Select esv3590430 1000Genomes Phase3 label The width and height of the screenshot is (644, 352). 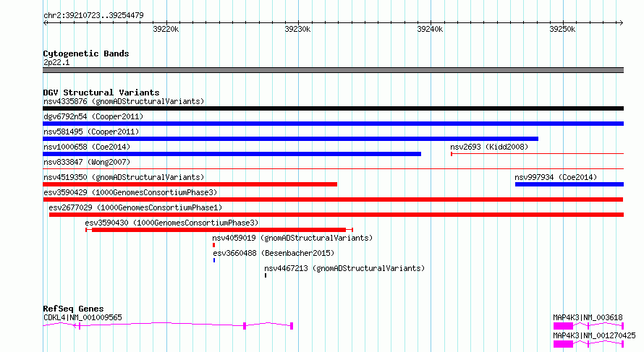(x=171, y=223)
